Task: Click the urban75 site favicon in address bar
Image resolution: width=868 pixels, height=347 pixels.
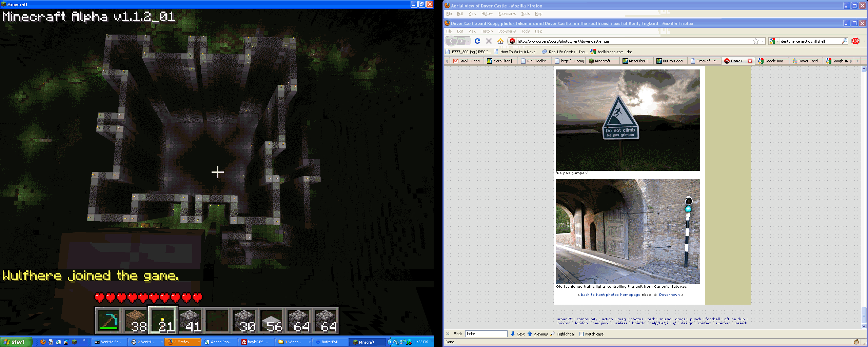Action: (x=512, y=41)
